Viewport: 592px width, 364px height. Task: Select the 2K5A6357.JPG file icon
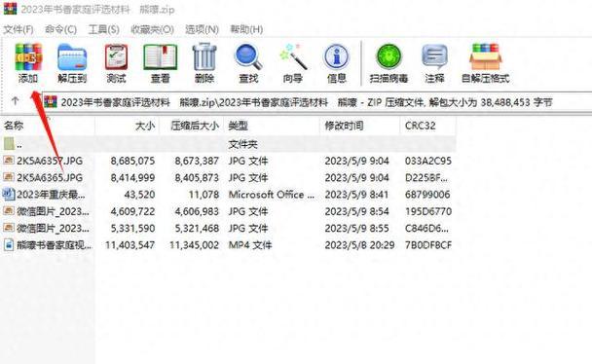[9, 161]
